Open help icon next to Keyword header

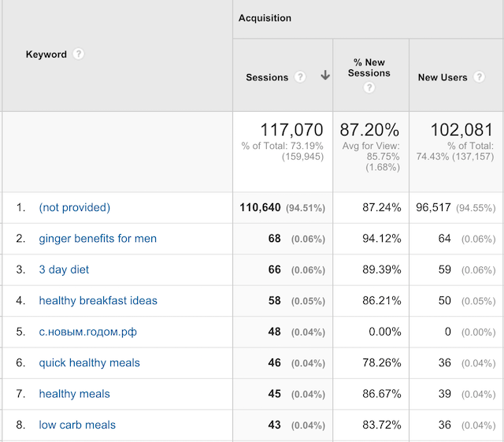pos(78,54)
